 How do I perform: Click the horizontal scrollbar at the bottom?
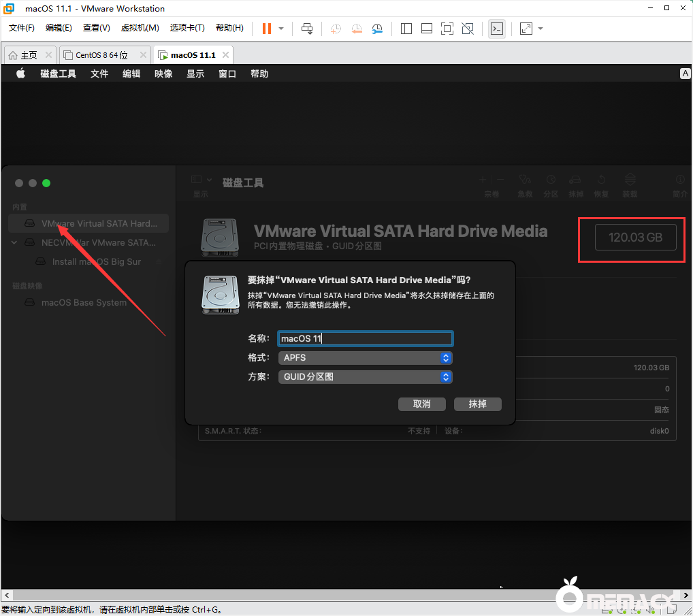[x=340, y=595]
